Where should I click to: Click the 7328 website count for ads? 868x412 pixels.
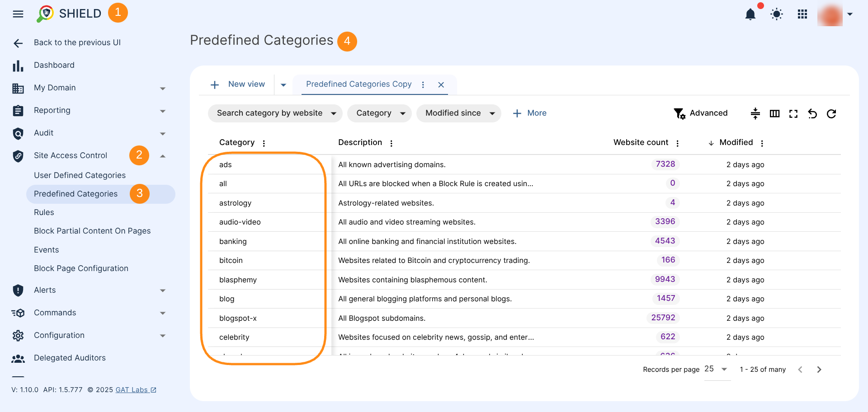(x=665, y=164)
